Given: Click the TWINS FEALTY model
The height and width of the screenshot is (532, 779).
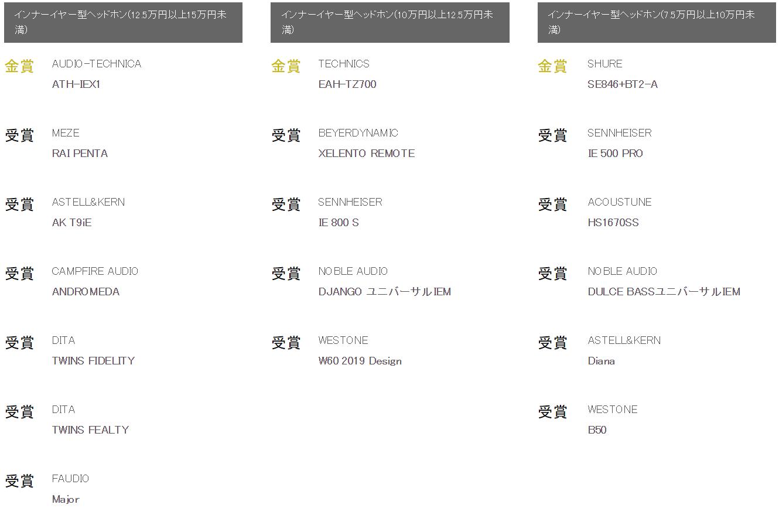Looking at the screenshot, I should pyautogui.click(x=90, y=430).
